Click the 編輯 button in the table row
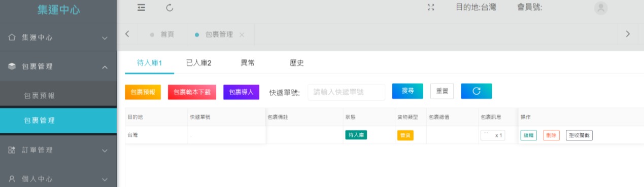Image resolution: width=644 pixels, height=187 pixels. [528, 135]
